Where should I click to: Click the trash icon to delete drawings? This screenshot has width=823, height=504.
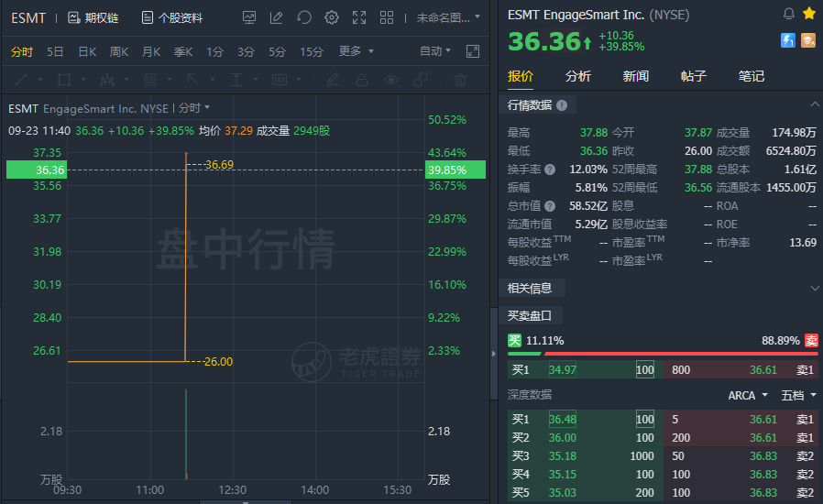point(460,80)
